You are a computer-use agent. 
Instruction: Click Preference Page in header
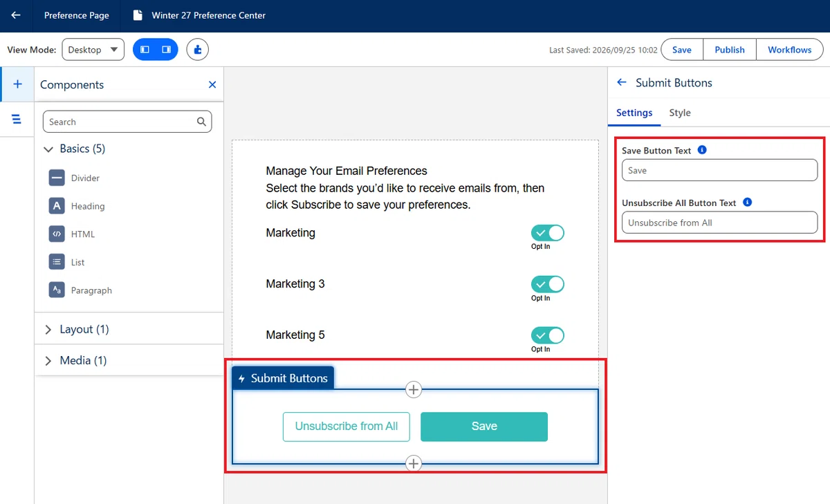(77, 15)
